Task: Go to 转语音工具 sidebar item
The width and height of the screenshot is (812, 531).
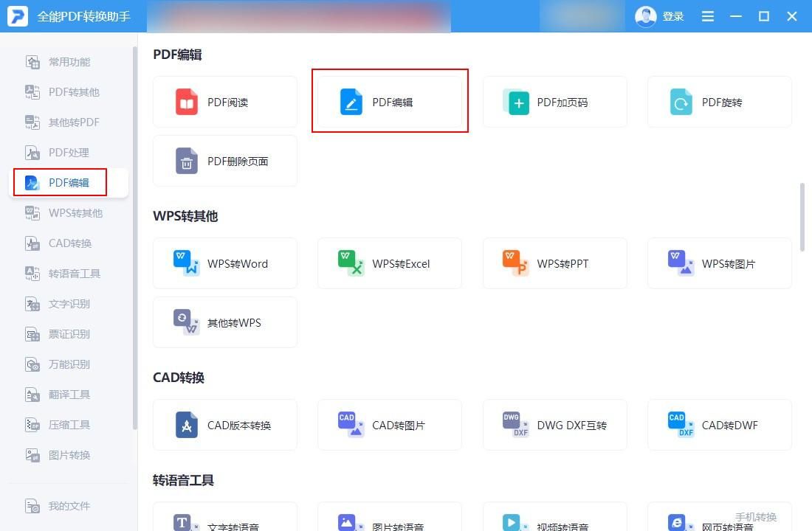Action: tap(69, 274)
